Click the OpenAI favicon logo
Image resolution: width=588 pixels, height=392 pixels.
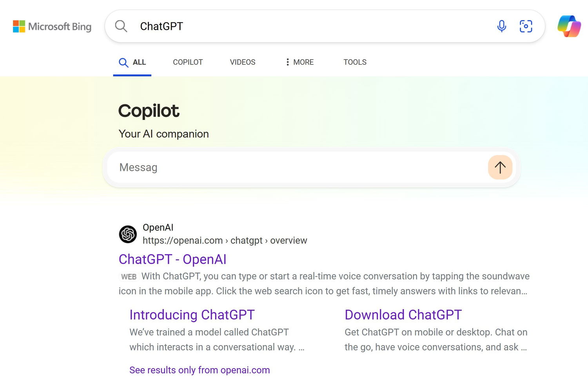click(x=128, y=234)
